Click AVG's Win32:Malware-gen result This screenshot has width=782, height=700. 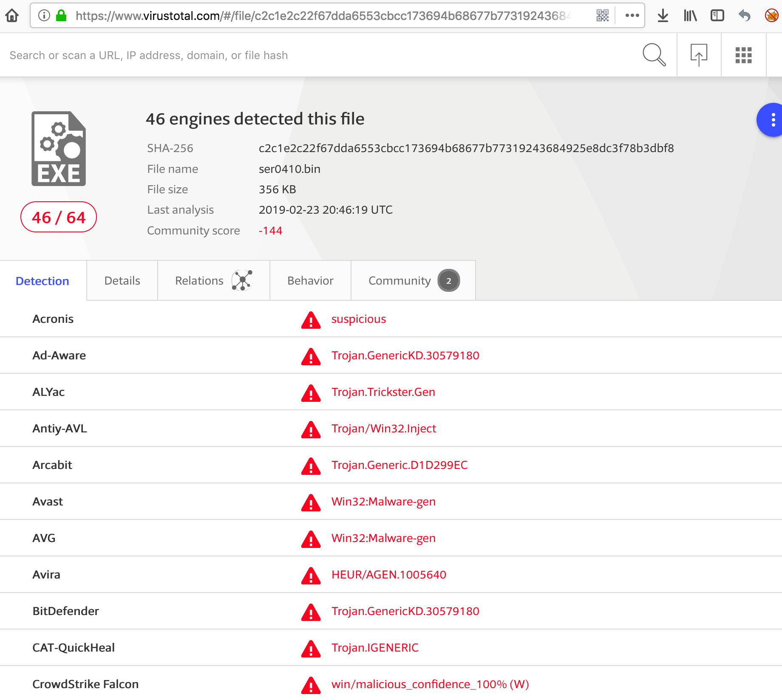(383, 538)
